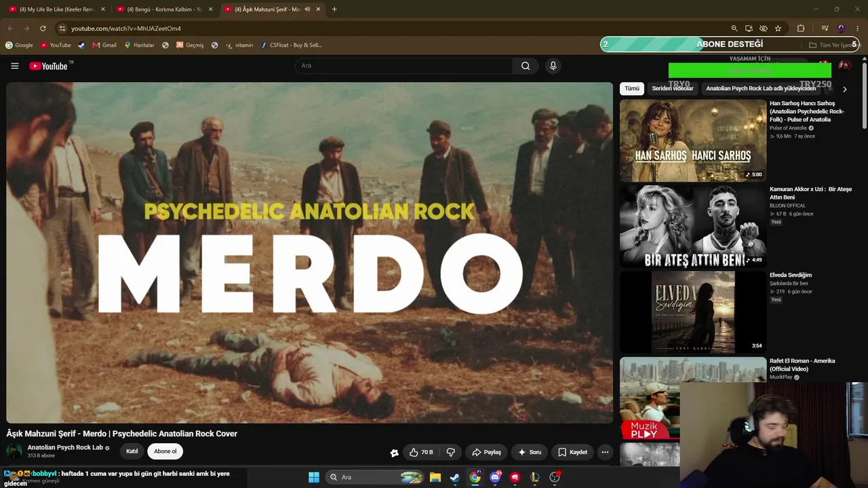Open the Han Sarhoş Hancı Sarhoş video thumbnail
Image resolution: width=868 pixels, height=488 pixels.
click(x=693, y=141)
